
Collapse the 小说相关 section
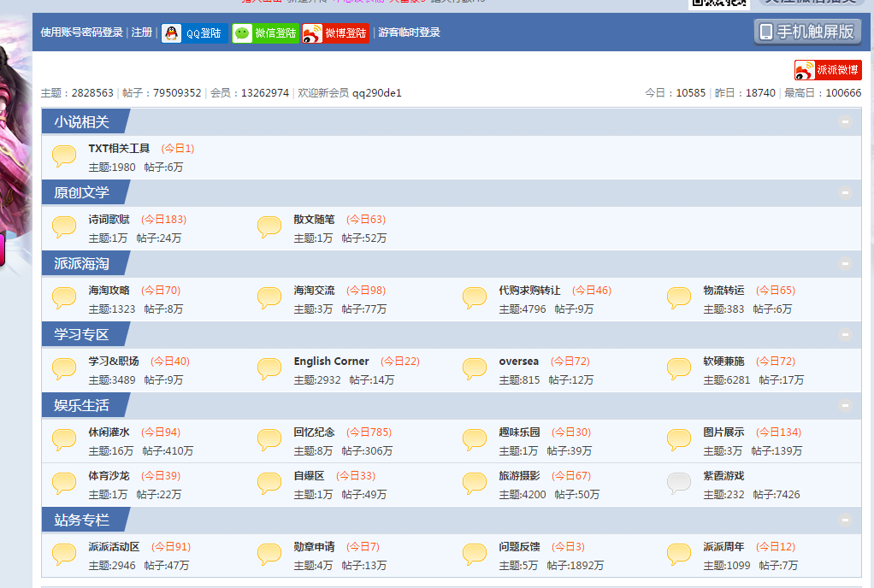(845, 122)
